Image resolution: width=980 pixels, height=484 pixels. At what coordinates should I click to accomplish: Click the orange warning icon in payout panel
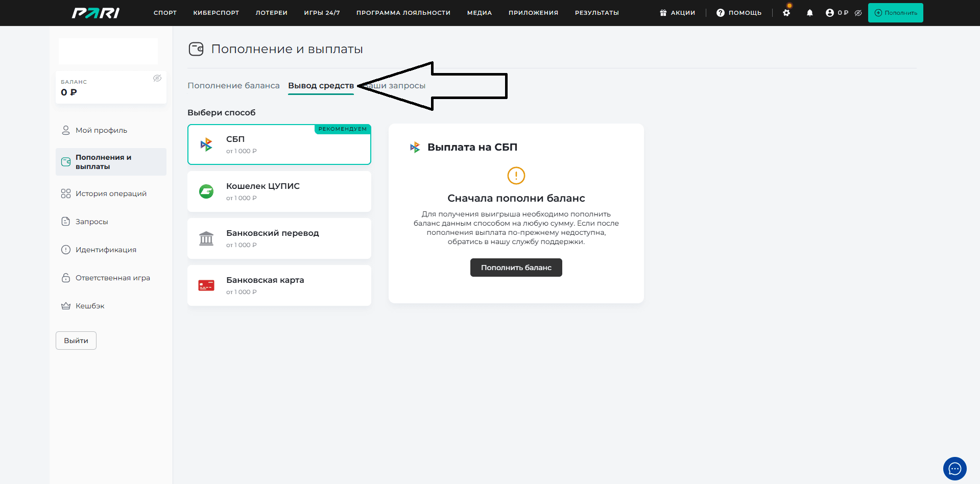(516, 176)
